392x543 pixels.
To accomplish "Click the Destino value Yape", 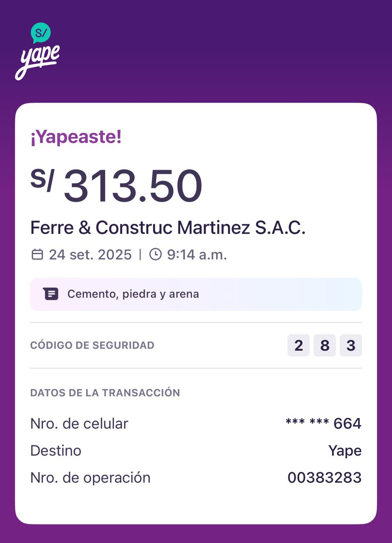I will [x=345, y=451].
